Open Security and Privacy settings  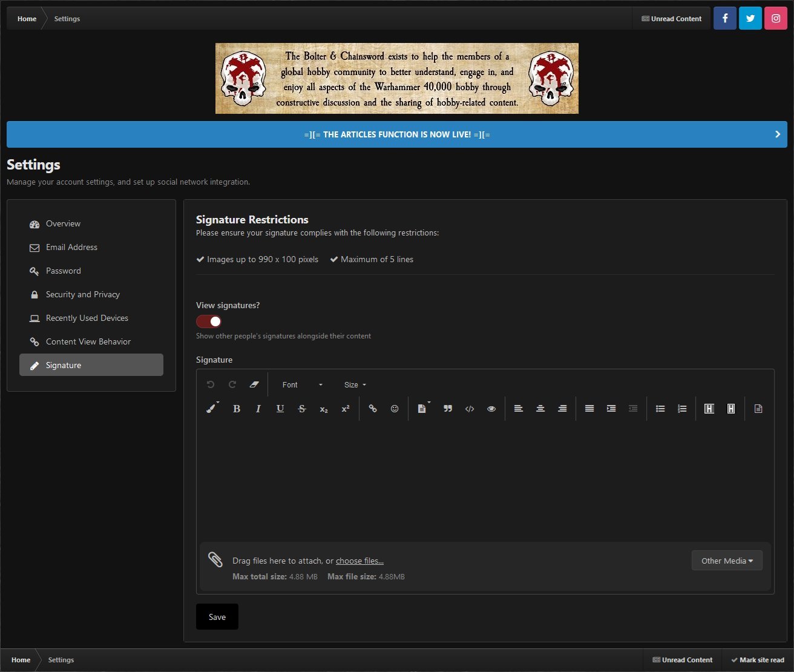83,294
